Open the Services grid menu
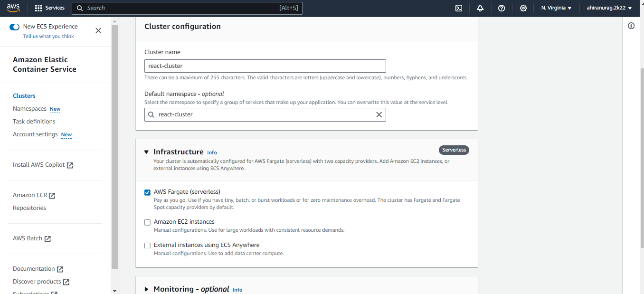Screen dimensions: 644x294 (38, 8)
